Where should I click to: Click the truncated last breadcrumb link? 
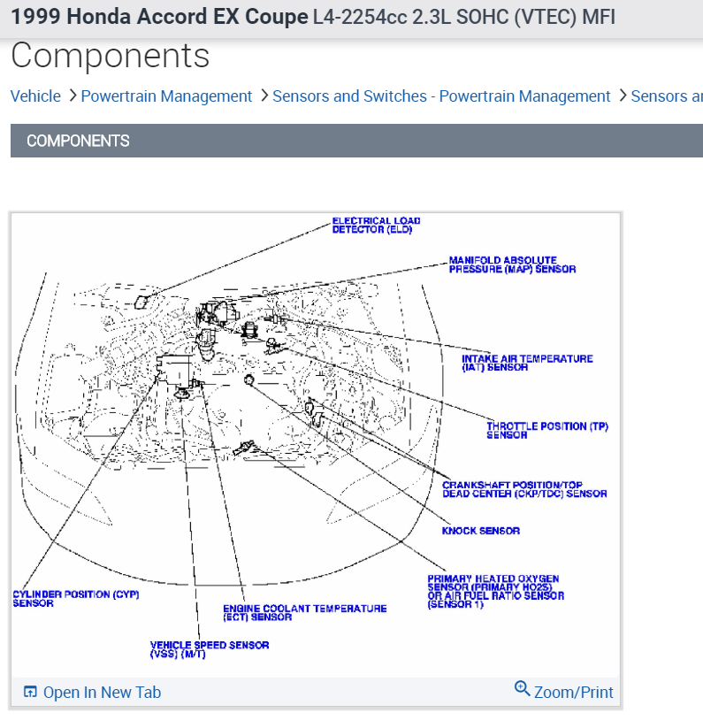point(667,96)
